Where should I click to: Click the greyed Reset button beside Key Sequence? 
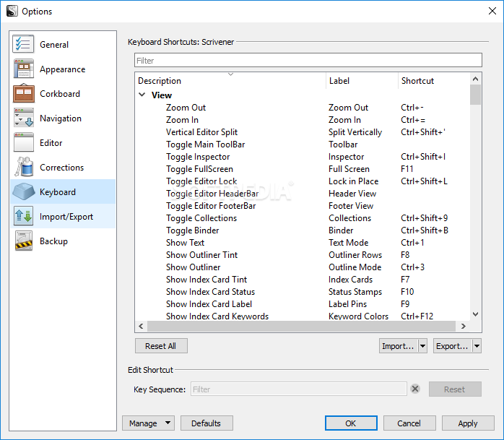(455, 389)
